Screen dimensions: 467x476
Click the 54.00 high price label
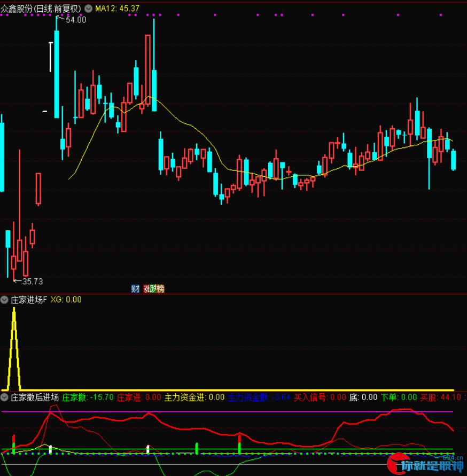[x=76, y=20]
